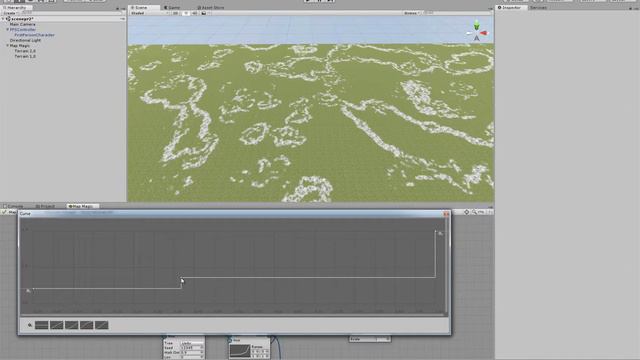
Task: Select the last curve keyframe at top right
Action: [x=436, y=231]
